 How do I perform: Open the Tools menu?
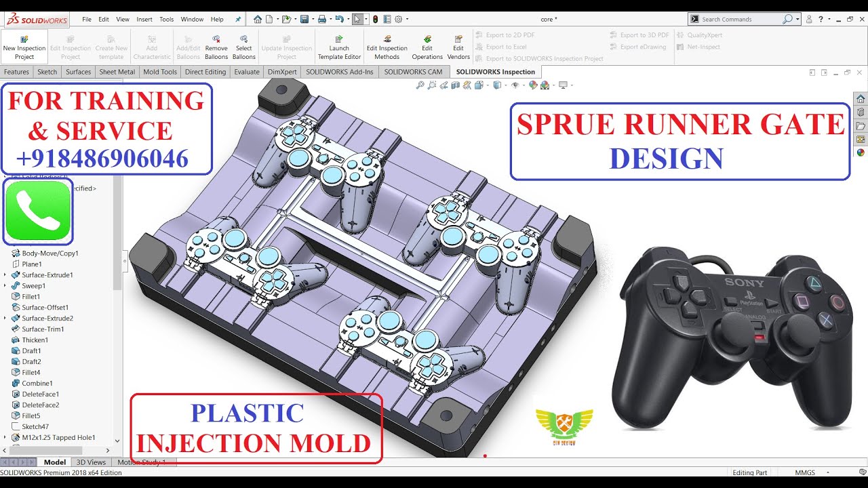[x=167, y=20]
